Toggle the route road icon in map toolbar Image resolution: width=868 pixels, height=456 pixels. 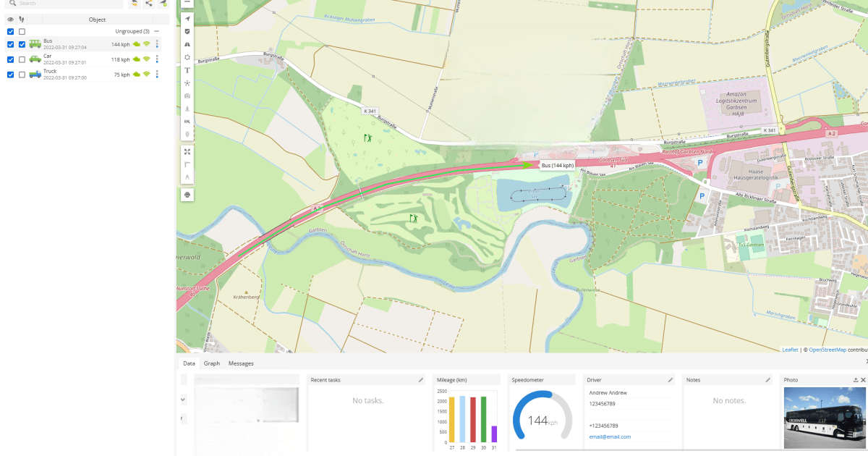(x=187, y=44)
